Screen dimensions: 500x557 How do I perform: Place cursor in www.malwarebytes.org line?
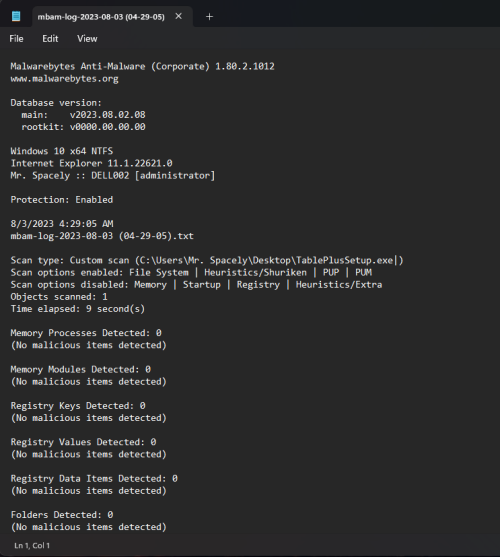64,79
